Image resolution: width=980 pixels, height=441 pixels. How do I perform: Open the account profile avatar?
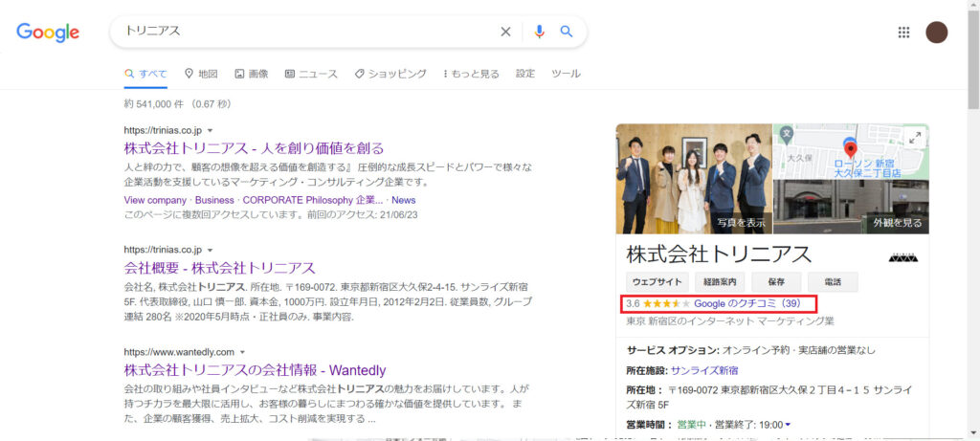click(936, 33)
